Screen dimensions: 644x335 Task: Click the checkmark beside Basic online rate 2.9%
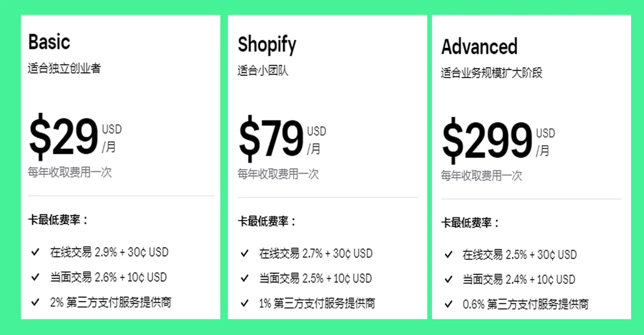coord(35,252)
